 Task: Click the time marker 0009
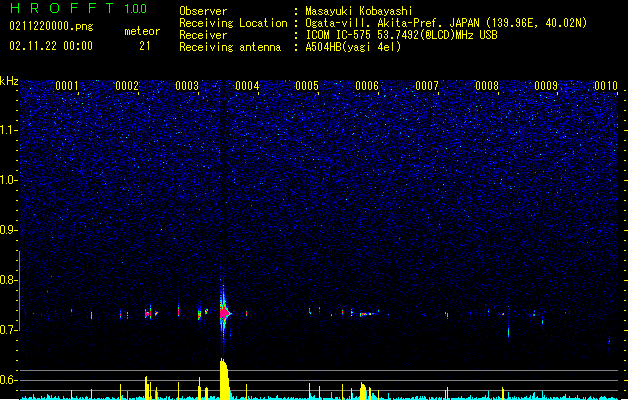point(546,86)
